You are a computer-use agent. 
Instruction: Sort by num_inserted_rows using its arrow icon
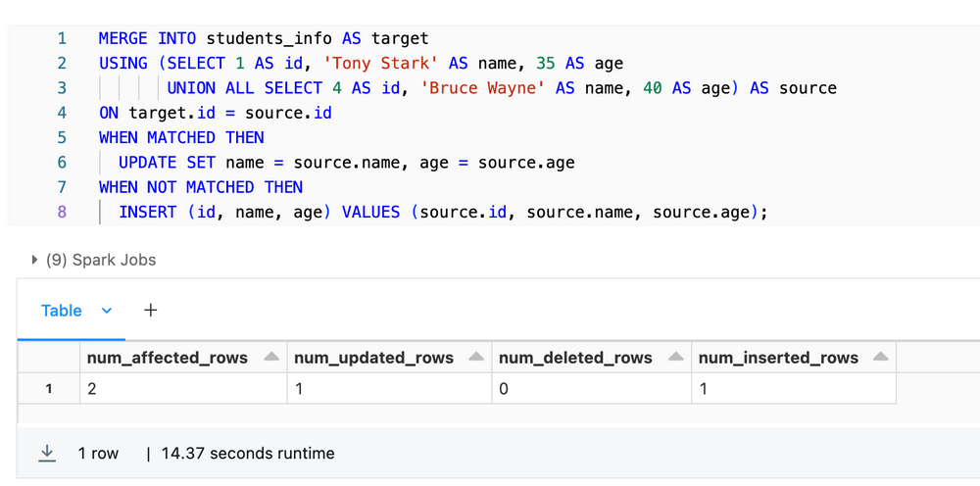(x=881, y=358)
